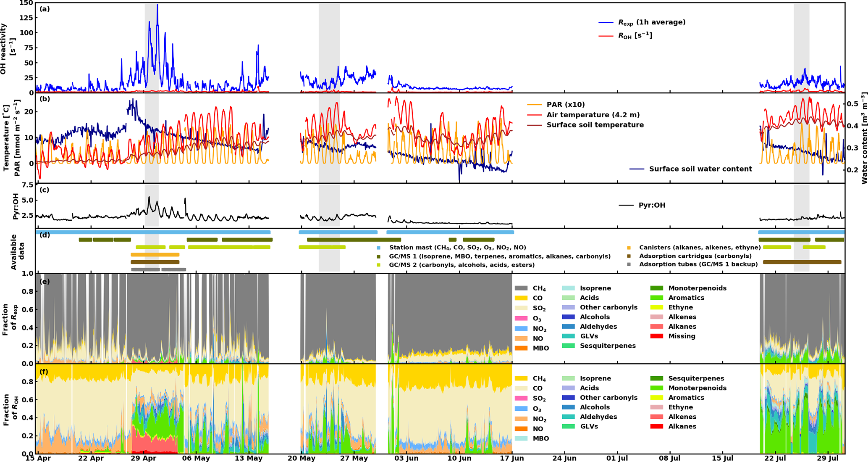868x462 pixels.
Task: Click the Canisters orange legend marker
Action: coord(629,248)
